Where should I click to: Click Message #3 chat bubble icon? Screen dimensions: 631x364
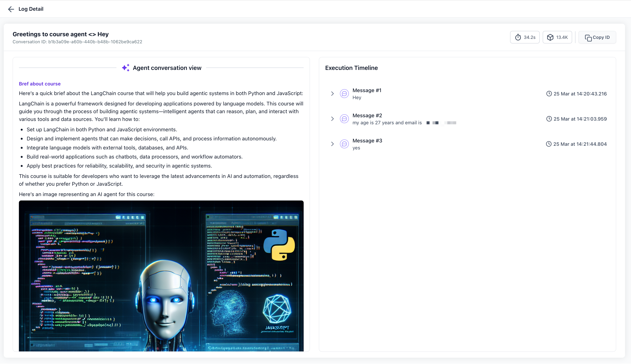[344, 144]
